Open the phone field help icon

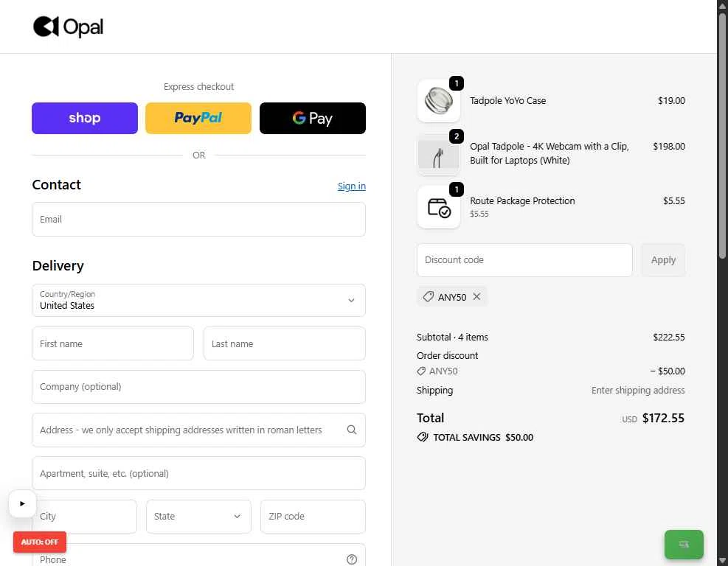(x=352, y=559)
